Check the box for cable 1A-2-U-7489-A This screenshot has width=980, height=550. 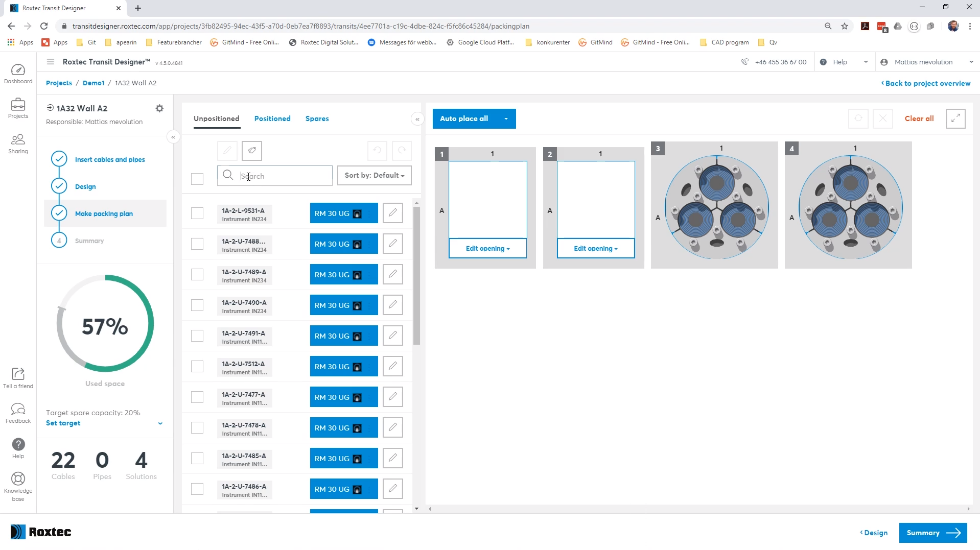[x=197, y=274]
